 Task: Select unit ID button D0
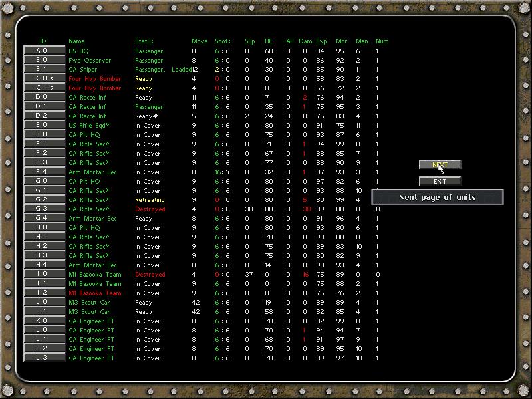pos(45,97)
